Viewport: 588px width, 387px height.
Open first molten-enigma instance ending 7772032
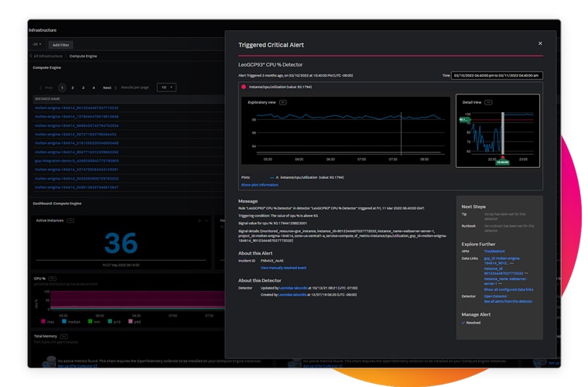(x=77, y=108)
